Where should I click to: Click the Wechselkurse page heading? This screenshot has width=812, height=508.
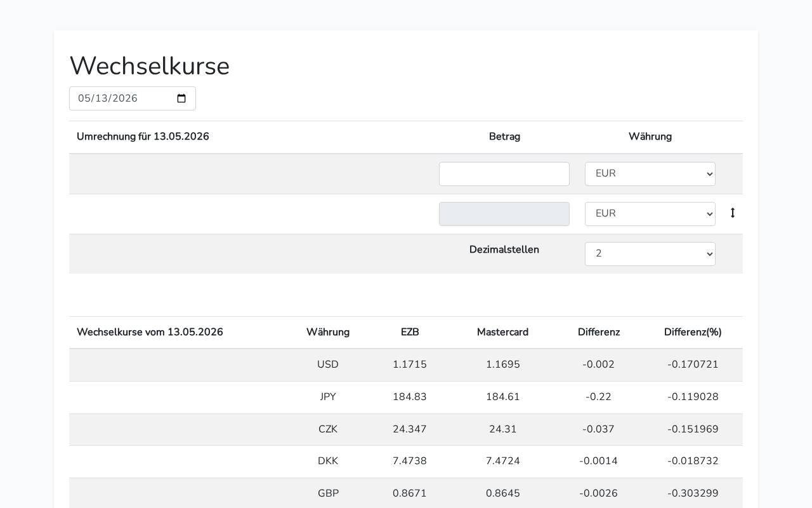[x=150, y=66]
